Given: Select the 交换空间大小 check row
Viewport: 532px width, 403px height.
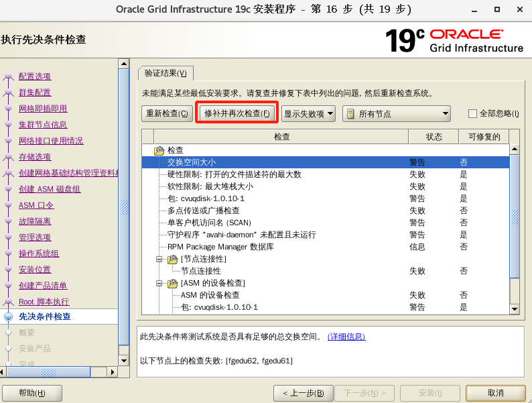Looking at the screenshot, I should tap(326, 162).
